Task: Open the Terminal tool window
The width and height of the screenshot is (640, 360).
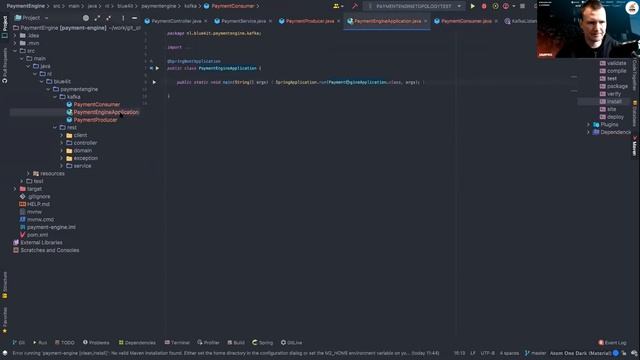Action: tap(177, 342)
